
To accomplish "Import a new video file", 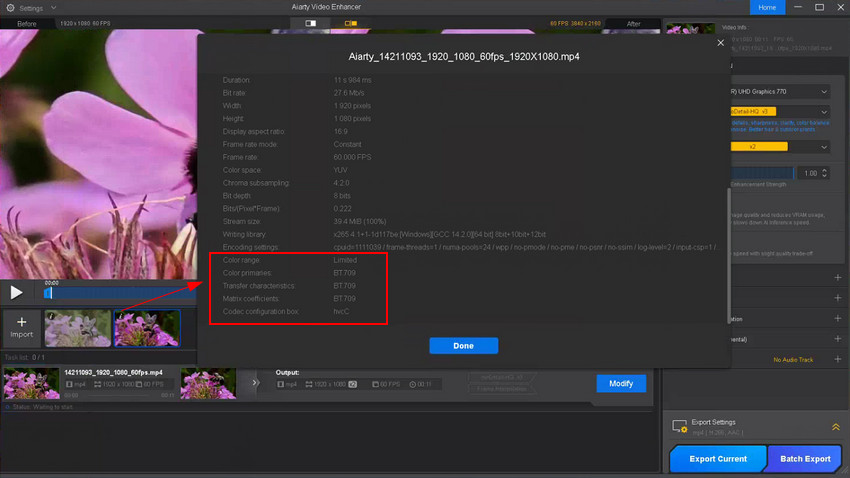I will coord(22,327).
